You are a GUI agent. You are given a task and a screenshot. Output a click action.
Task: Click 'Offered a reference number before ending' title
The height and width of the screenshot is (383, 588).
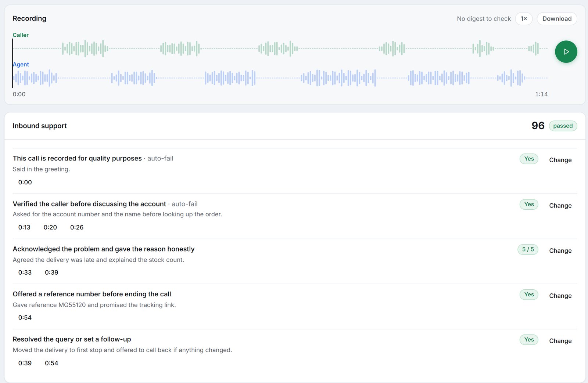click(92, 294)
